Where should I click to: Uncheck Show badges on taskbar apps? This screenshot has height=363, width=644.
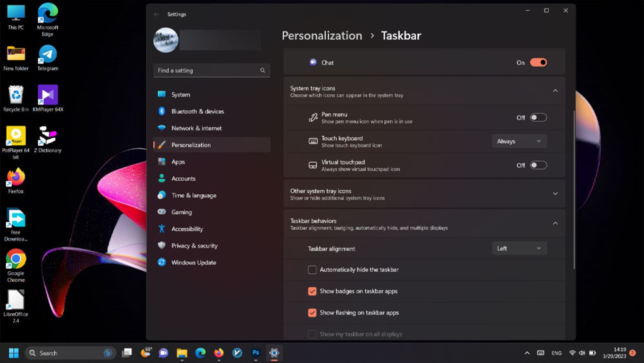(312, 291)
